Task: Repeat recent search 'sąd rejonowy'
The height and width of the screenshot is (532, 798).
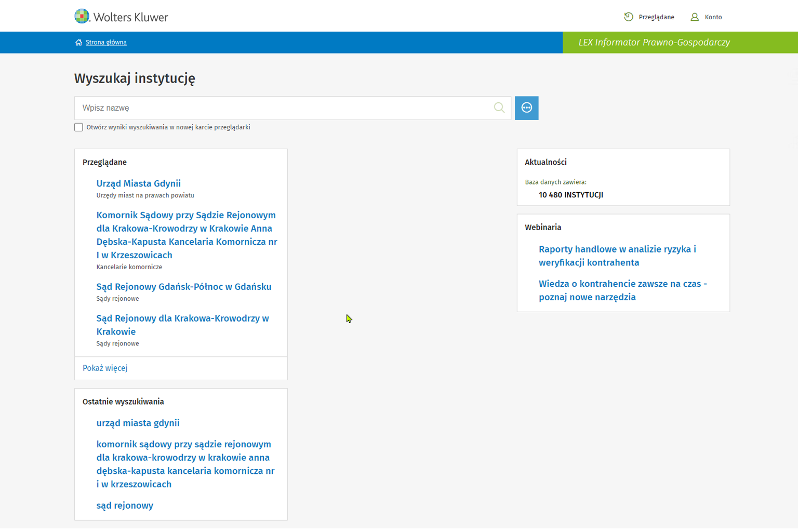Action: pyautogui.click(x=125, y=506)
